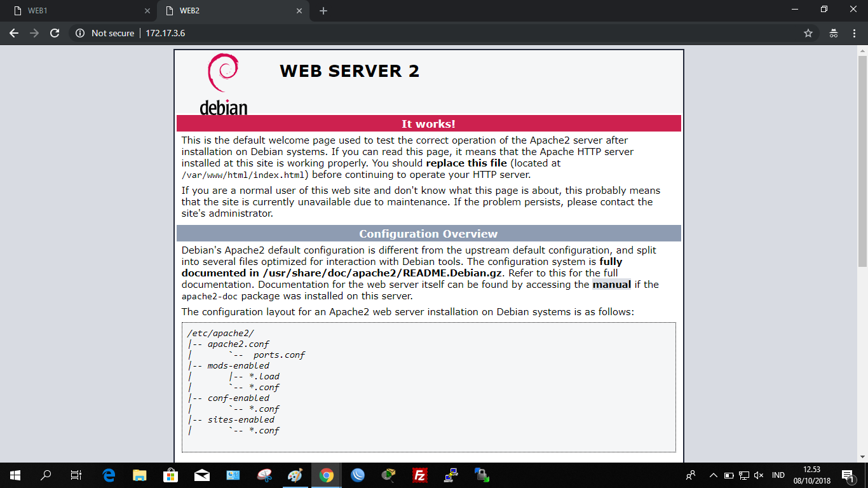Open the Mail app on taskbar
Image resolution: width=868 pixels, height=488 pixels.
point(202,475)
